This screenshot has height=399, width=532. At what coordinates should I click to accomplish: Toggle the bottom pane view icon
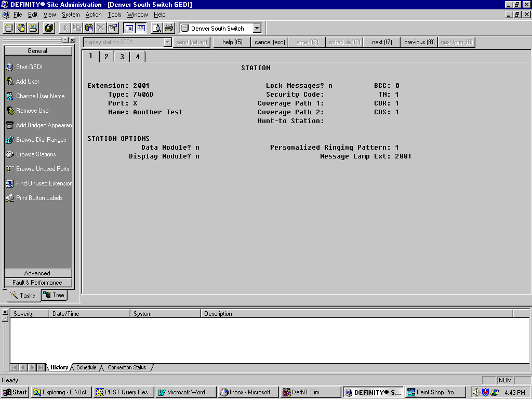pyautogui.click(x=141, y=28)
